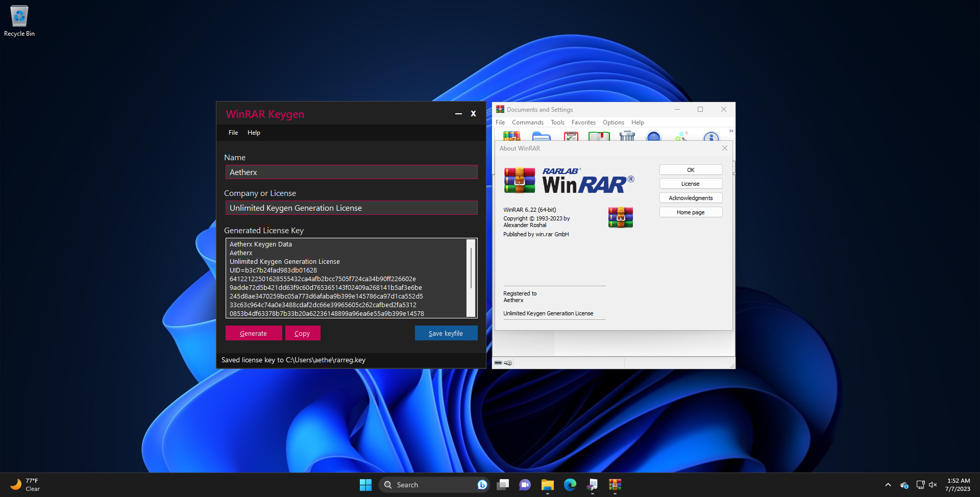Viewport: 980px width, 497px height.
Task: Click the Name input field containing Aetherx
Action: pyautogui.click(x=352, y=172)
